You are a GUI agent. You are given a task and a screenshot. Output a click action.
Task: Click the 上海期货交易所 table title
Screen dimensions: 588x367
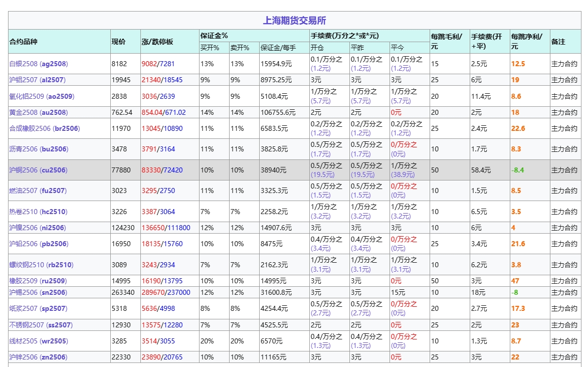[294, 21]
